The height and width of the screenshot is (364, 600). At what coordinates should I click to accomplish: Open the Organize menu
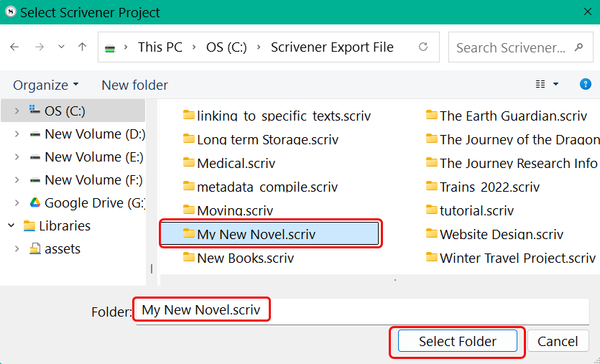point(45,85)
